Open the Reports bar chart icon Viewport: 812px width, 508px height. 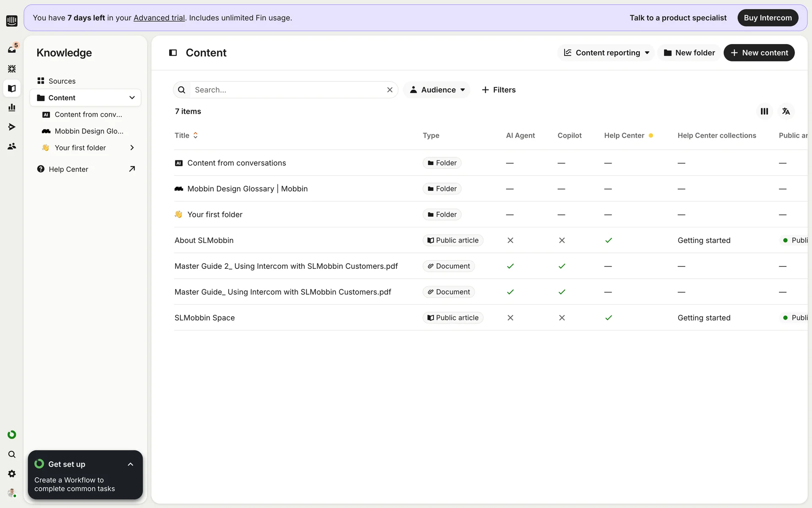coord(12,108)
